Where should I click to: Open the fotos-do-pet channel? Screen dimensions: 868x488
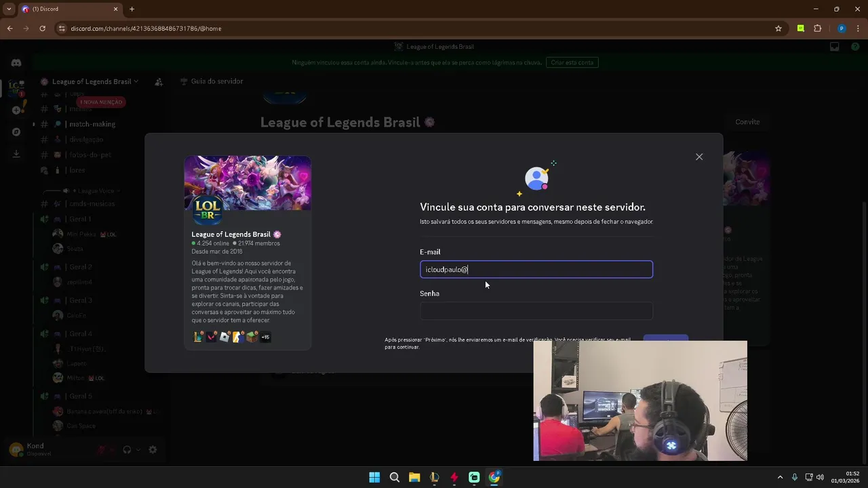pyautogui.click(x=90, y=155)
